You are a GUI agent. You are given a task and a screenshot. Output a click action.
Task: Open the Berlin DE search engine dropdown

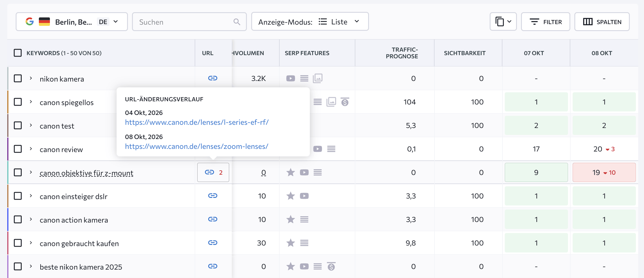click(72, 22)
